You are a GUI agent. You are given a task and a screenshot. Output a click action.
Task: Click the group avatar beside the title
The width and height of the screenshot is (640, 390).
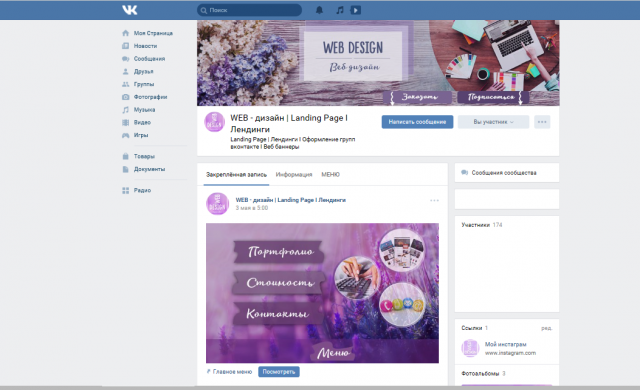tap(214, 122)
